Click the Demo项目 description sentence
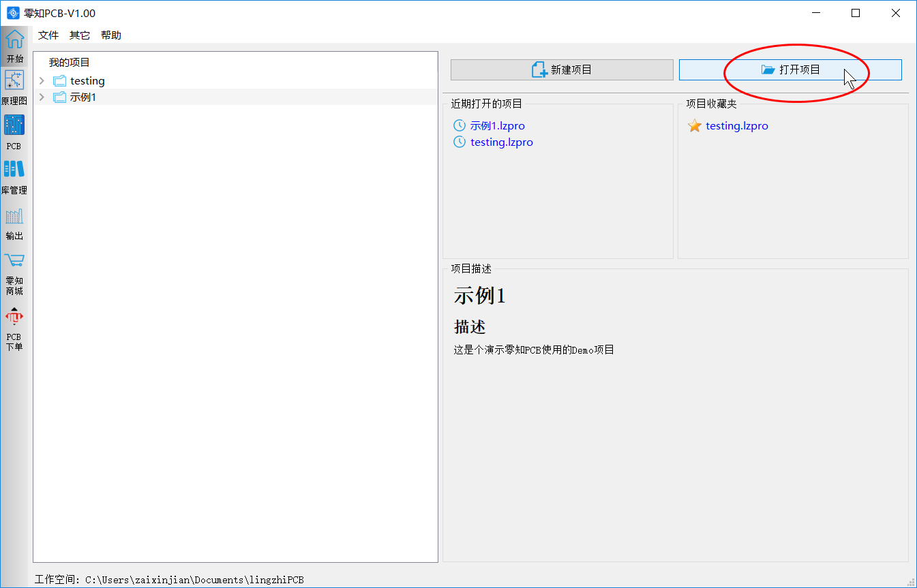The height and width of the screenshot is (588, 917). 534,350
